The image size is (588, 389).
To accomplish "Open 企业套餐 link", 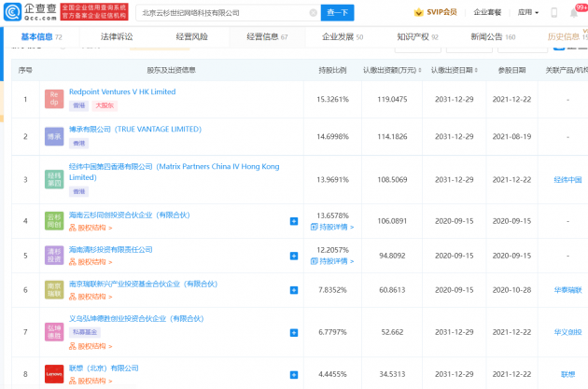I will [487, 12].
